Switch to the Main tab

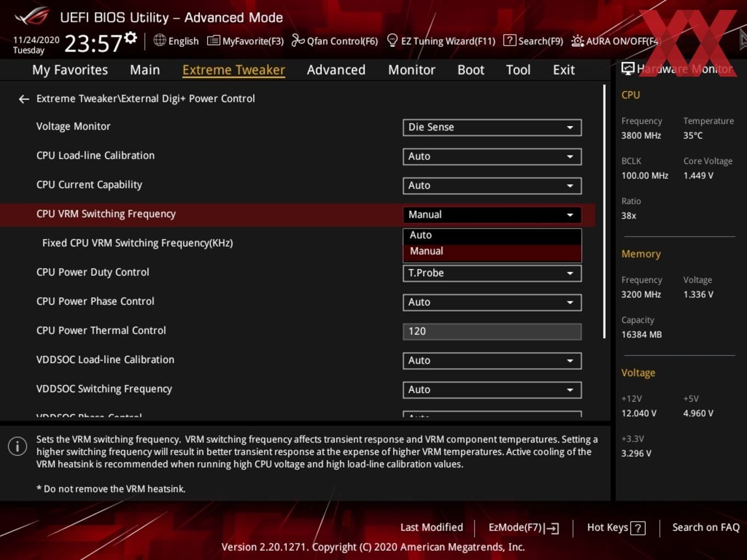[145, 70]
